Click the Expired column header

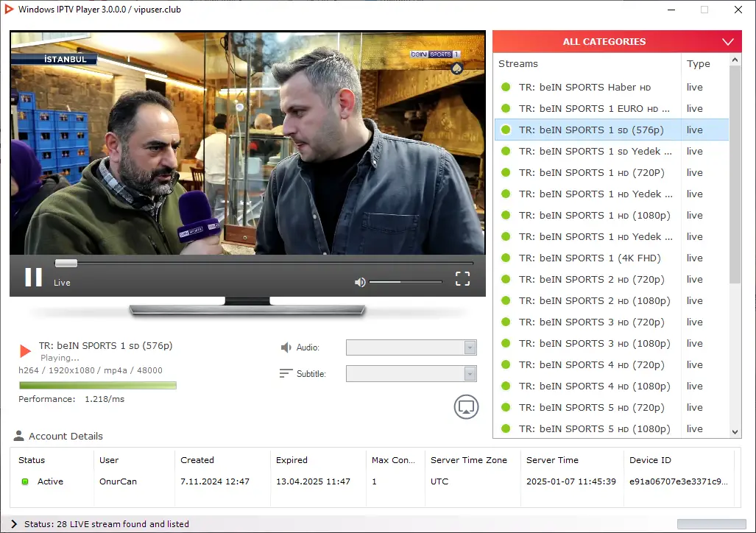click(292, 460)
